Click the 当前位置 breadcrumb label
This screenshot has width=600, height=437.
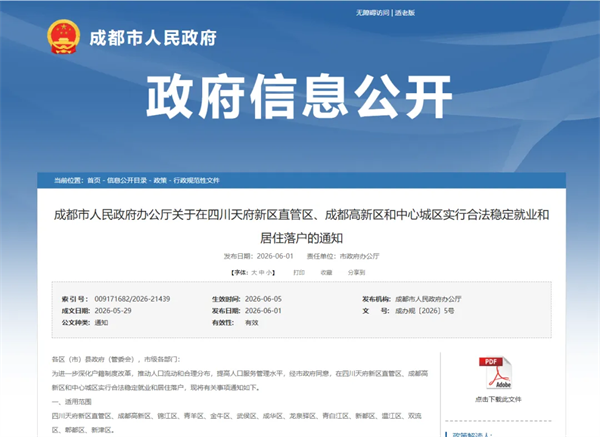pos(68,180)
